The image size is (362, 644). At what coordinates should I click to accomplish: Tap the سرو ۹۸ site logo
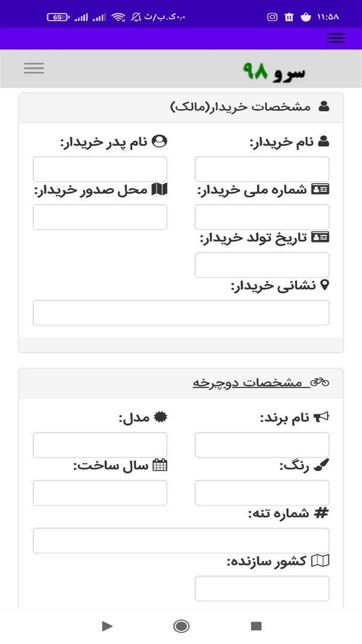pyautogui.click(x=274, y=71)
